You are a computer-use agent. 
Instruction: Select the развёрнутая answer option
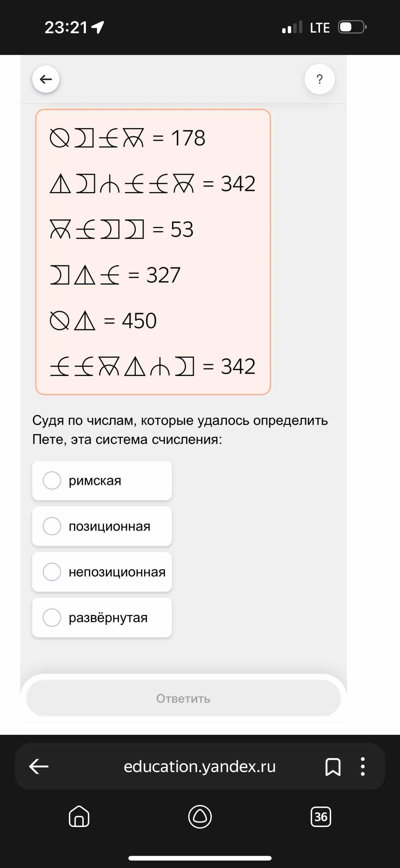(102, 617)
